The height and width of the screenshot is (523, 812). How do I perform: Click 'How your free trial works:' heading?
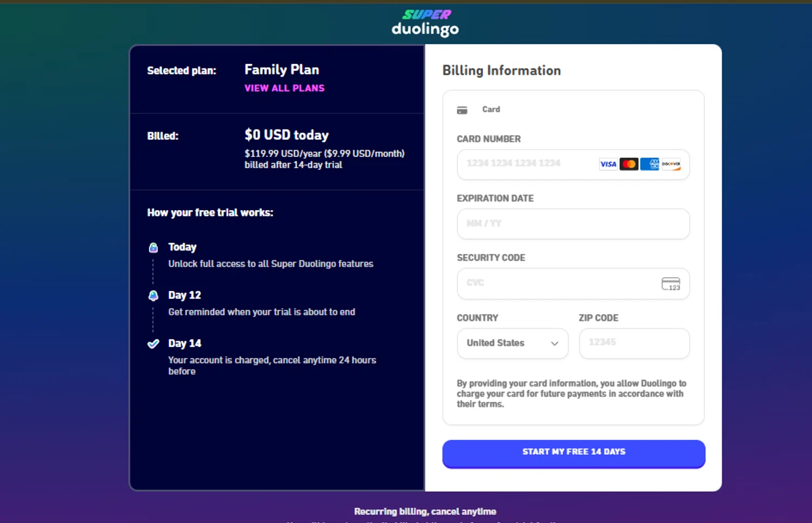point(210,213)
